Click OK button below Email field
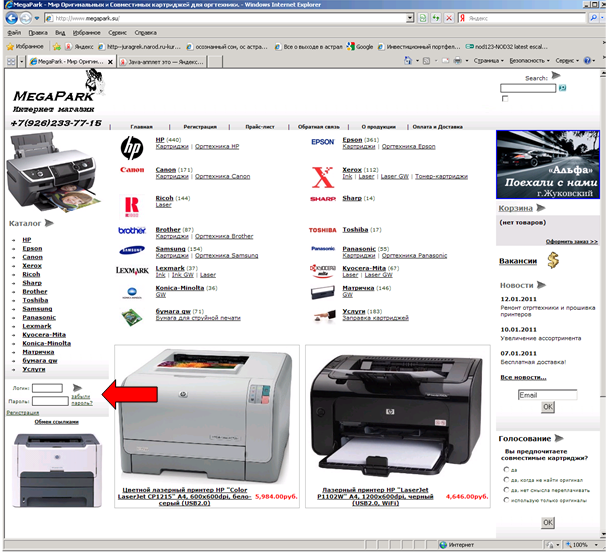 coord(548,407)
